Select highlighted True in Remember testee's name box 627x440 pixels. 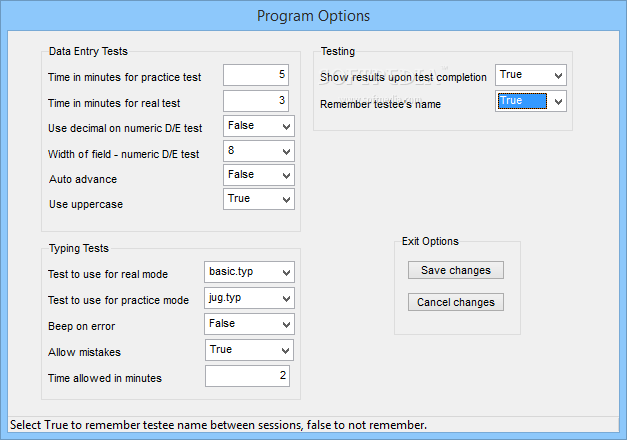click(522, 101)
